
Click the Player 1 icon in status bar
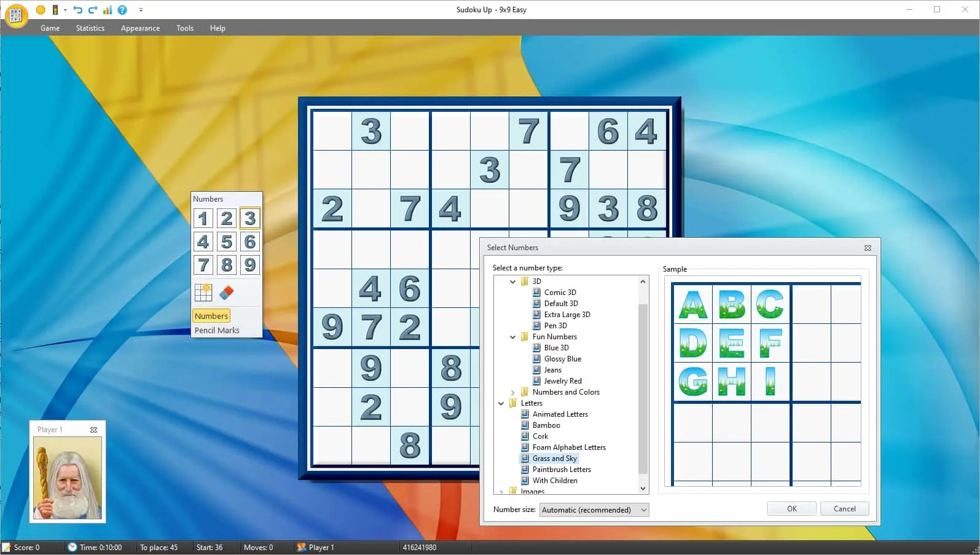coord(301,547)
